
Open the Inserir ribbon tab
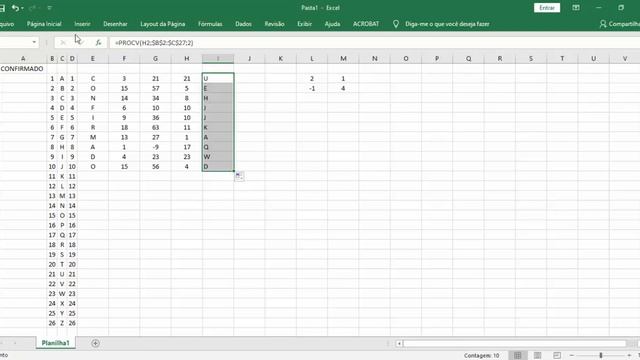(x=82, y=24)
